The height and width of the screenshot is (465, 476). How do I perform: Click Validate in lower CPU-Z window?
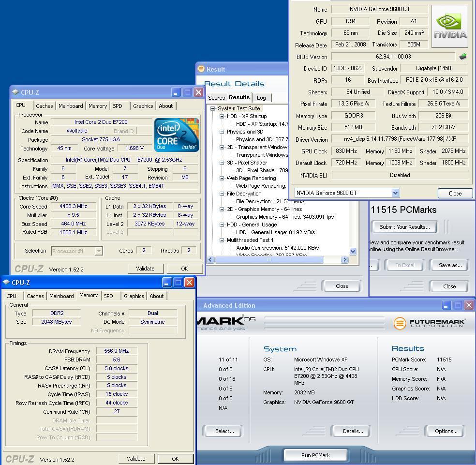pos(136,459)
